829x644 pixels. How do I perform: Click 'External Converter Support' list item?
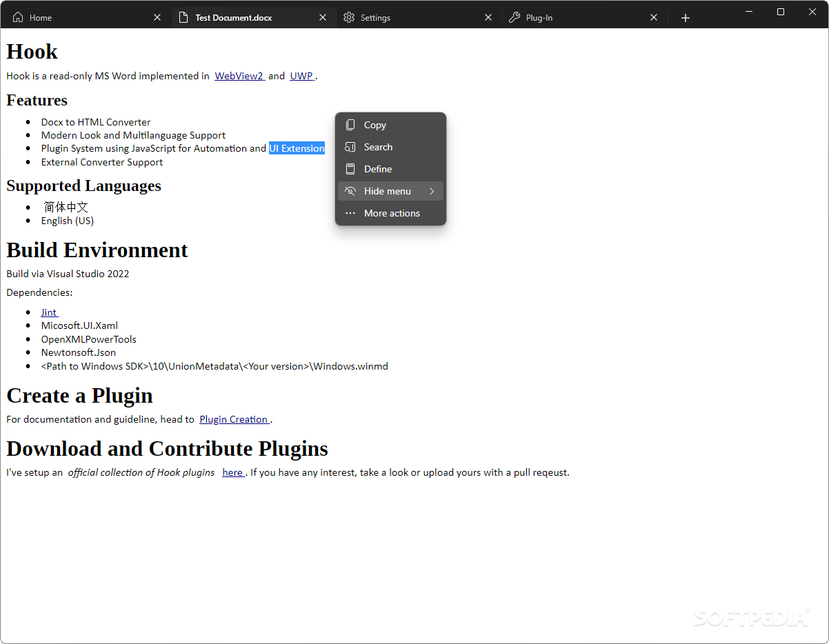[102, 162]
